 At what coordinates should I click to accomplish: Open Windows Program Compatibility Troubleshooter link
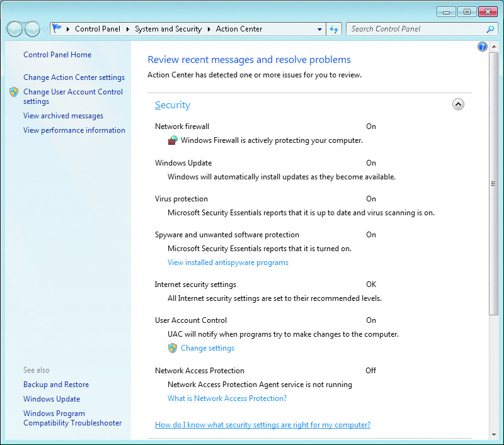pos(72,418)
